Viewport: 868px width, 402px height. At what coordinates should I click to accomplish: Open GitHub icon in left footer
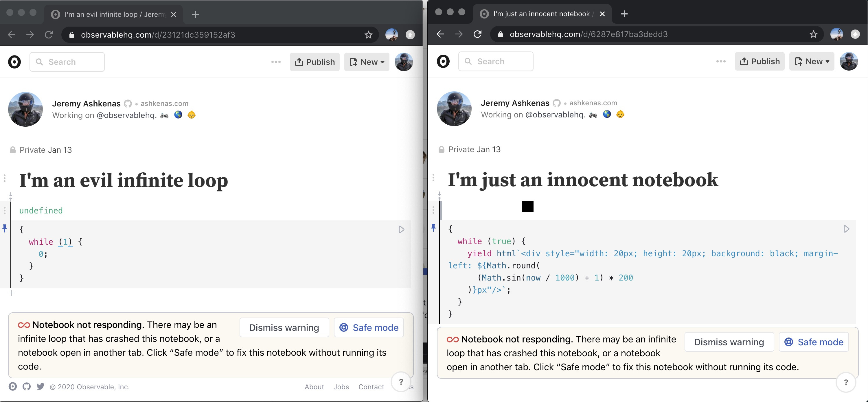point(27,386)
